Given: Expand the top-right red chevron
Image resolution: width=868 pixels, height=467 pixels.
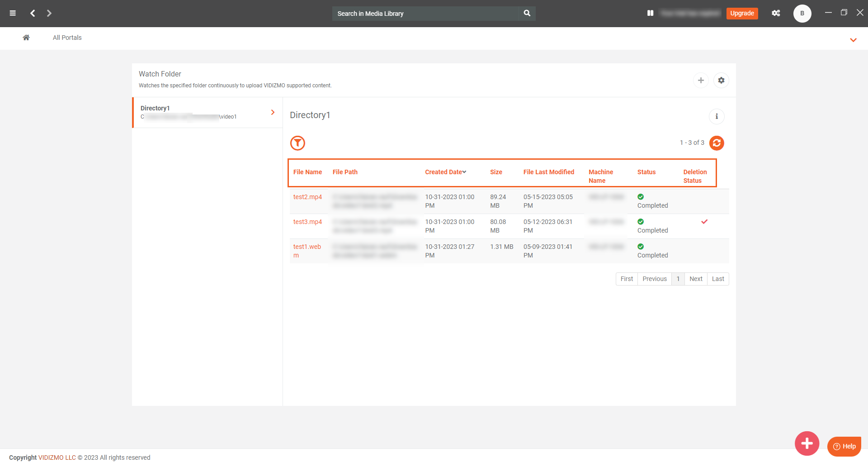Looking at the screenshot, I should point(853,40).
